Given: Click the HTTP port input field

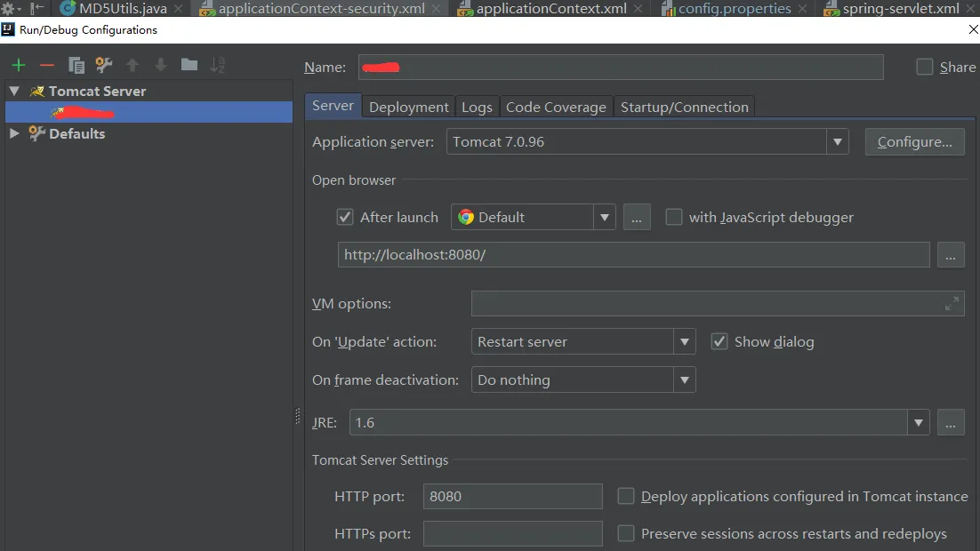Looking at the screenshot, I should pos(512,497).
